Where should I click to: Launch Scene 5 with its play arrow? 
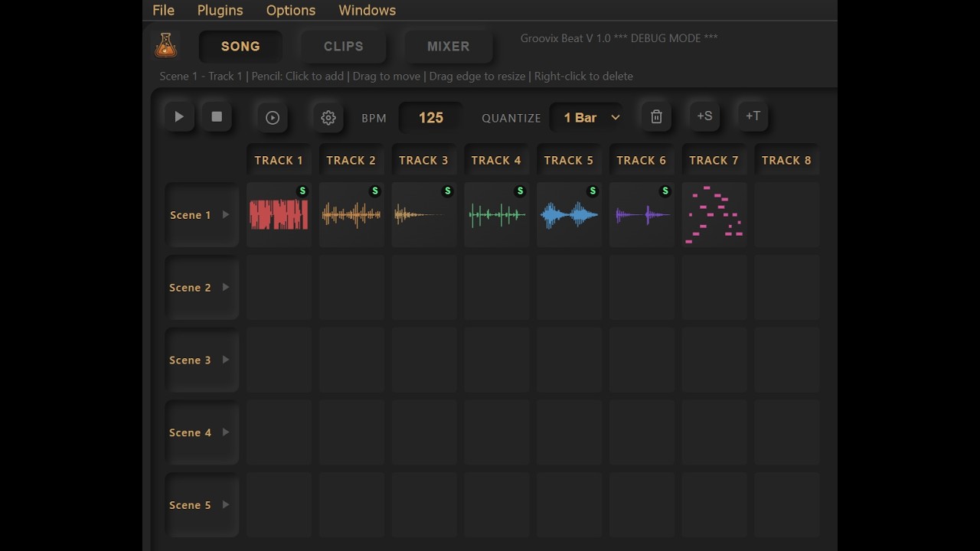[x=226, y=505]
